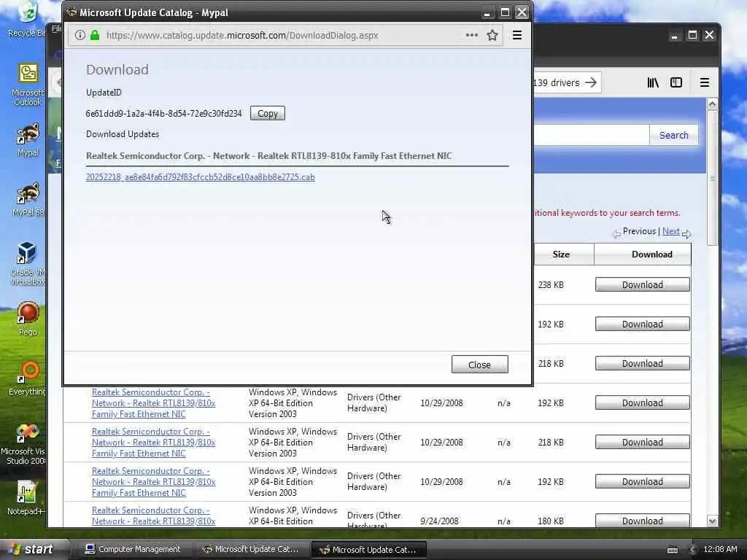Open Notepad++ desktop shortcut
The height and width of the screenshot is (560, 747).
[x=27, y=498]
